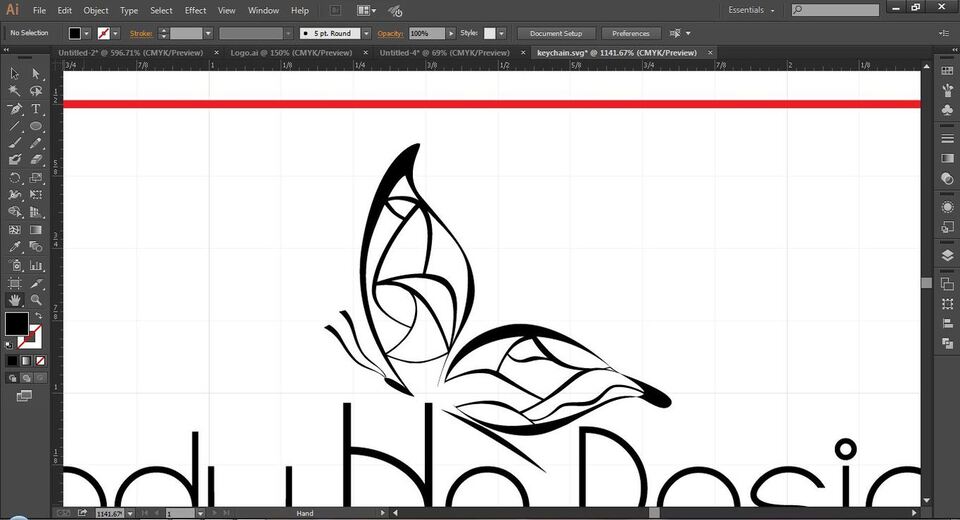960x520 pixels.
Task: Select the Symbol Sprayer tool
Action: click(15, 265)
